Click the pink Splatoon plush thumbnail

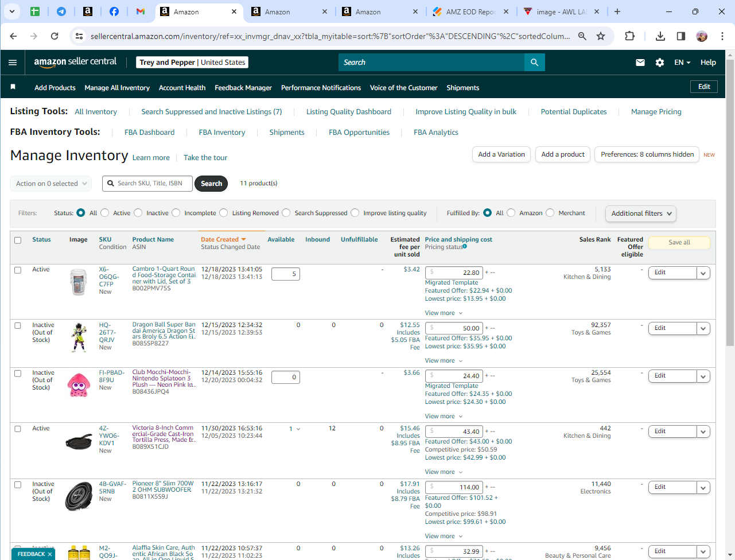[79, 385]
